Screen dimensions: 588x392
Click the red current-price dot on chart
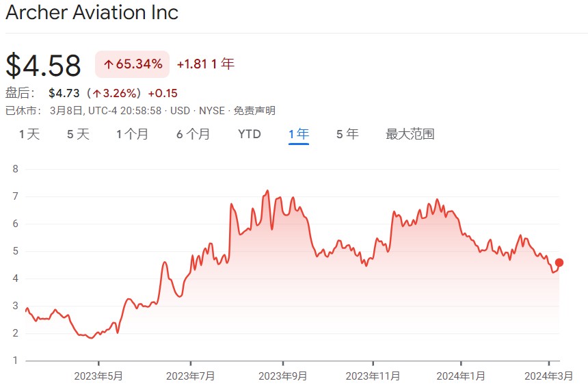tap(559, 263)
